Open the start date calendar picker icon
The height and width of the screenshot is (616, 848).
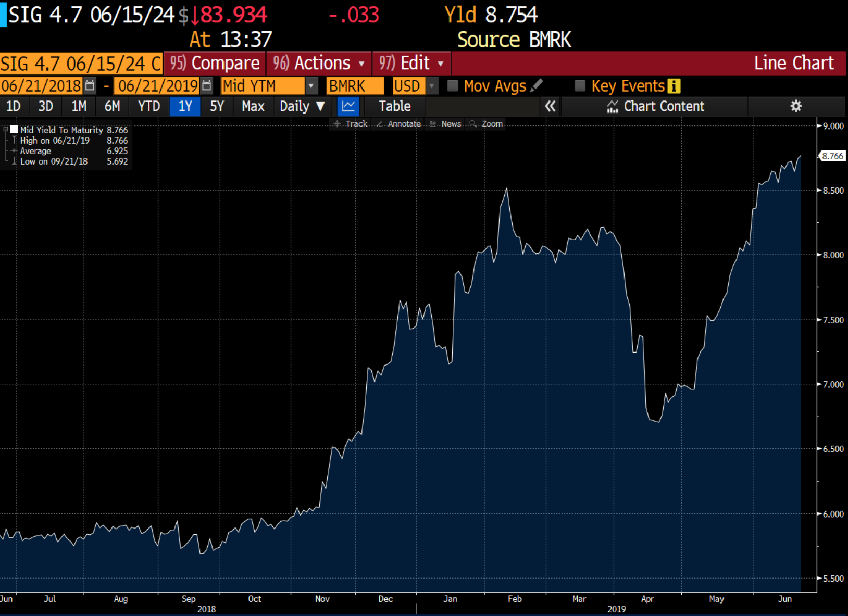click(x=90, y=85)
